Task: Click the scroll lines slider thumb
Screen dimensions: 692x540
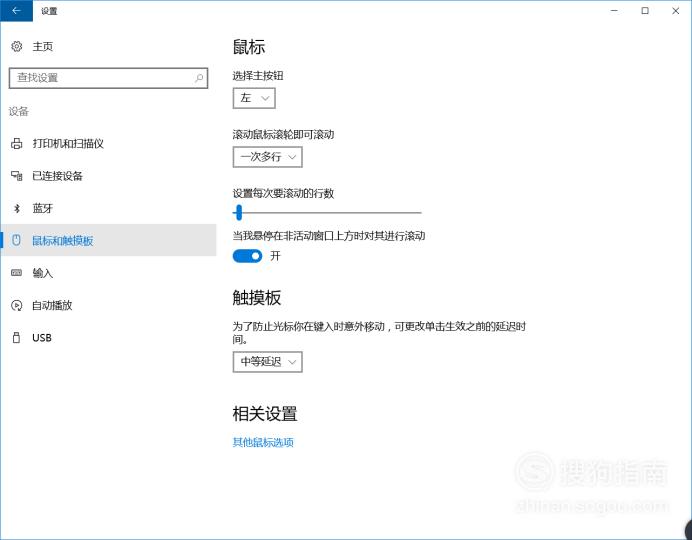Action: (x=239, y=212)
